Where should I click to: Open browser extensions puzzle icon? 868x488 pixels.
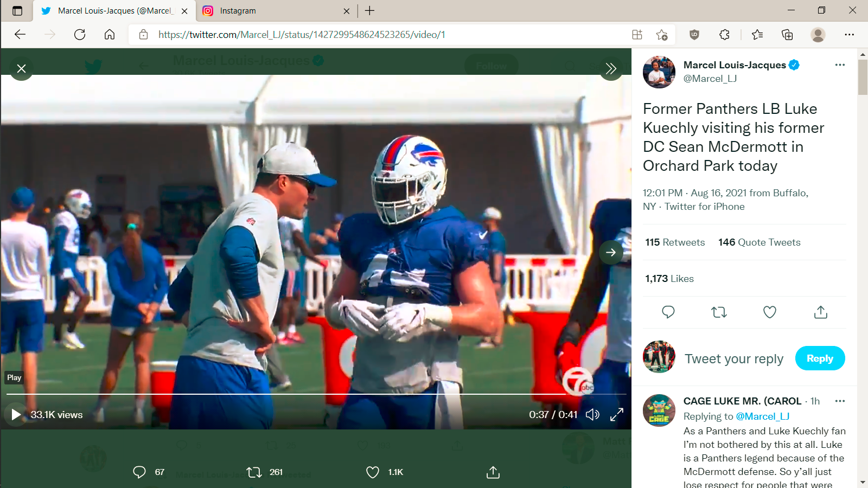point(724,35)
